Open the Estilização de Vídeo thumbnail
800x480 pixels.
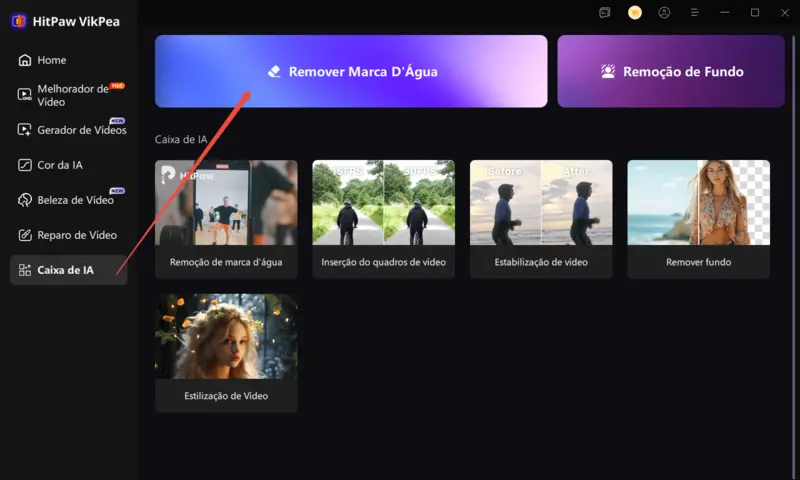click(226, 336)
